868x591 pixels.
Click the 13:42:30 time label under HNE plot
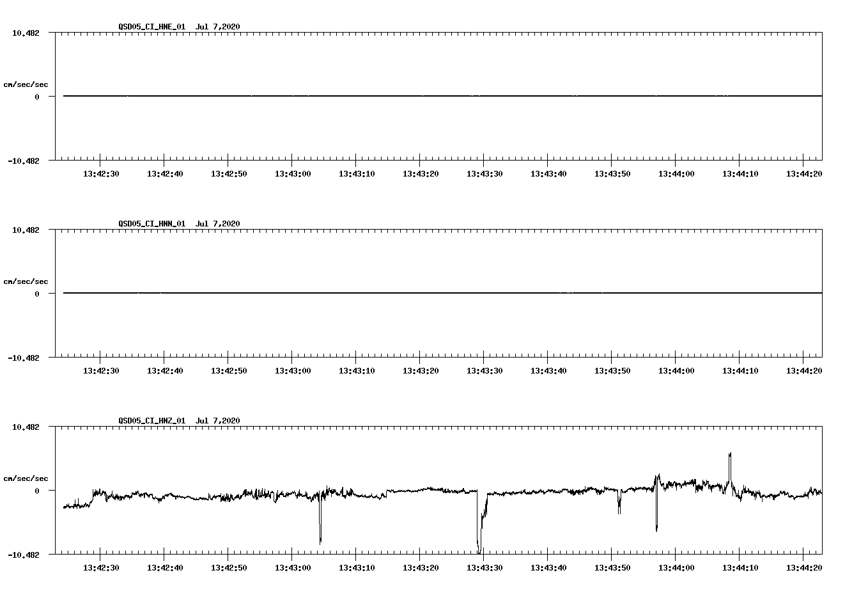(101, 173)
